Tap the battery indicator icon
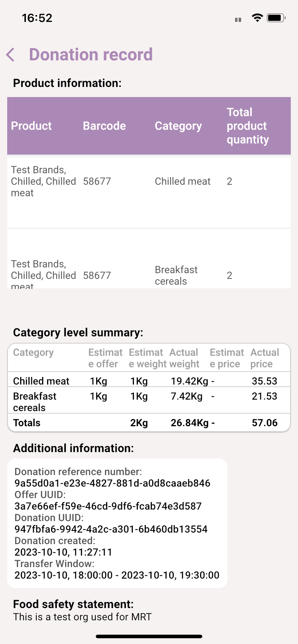 276,18
